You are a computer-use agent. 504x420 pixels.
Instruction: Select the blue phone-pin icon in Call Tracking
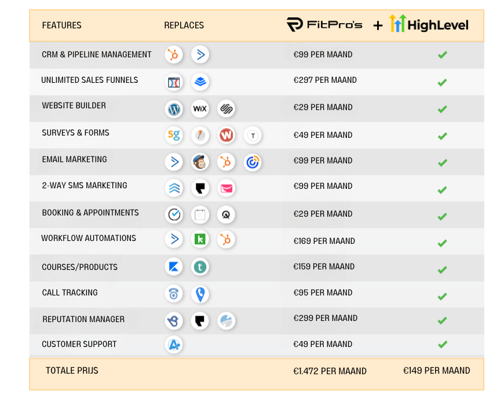(x=200, y=294)
